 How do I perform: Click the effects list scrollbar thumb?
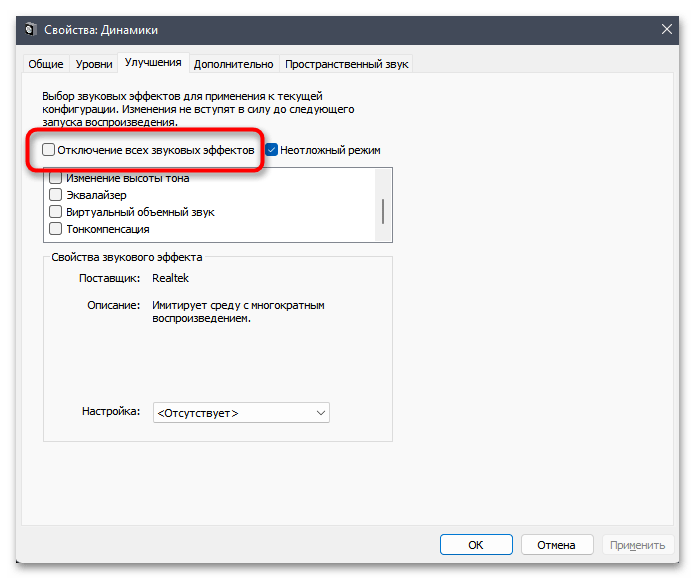(383, 211)
